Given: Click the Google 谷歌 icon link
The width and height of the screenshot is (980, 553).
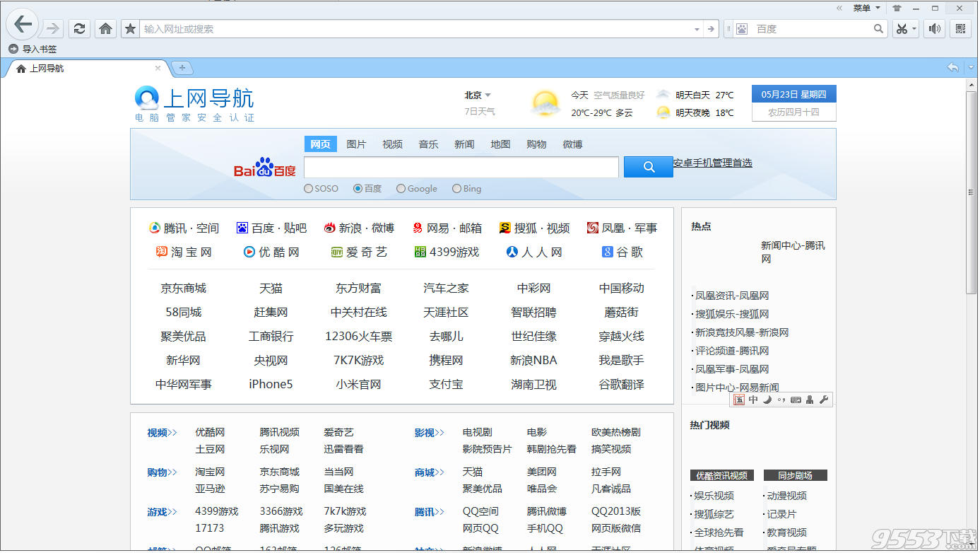Looking at the screenshot, I should (x=607, y=252).
